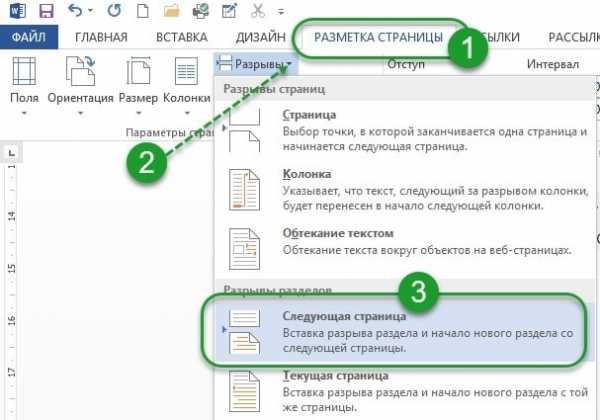600x420 pixels.
Task: Expand the Разрывы (Breaks) dropdown
Action: 256,65
